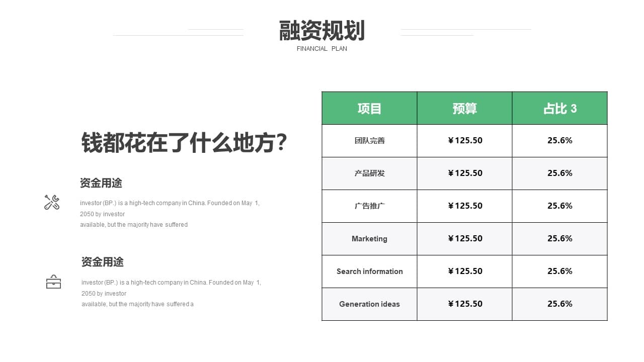This screenshot has width=644, height=362.
Task: Click the ¥125.50 budget in the 产品研发 row
Action: [464, 173]
